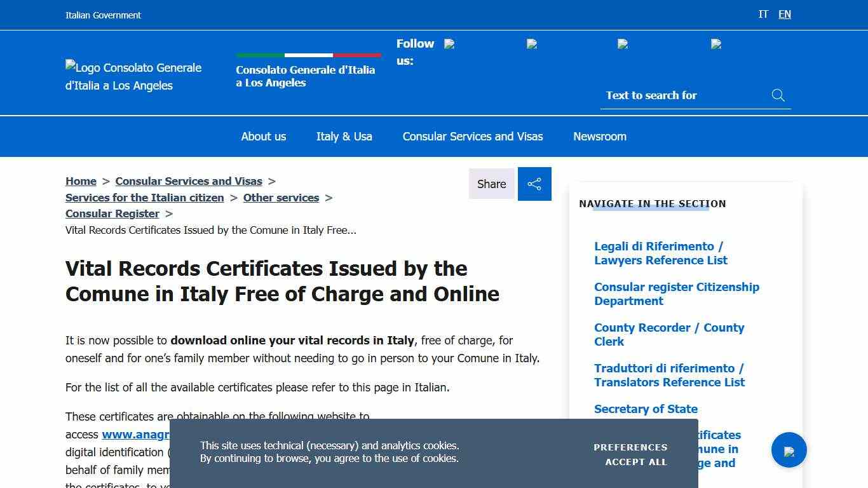
Task: Switch the site language to EN
Action: click(785, 14)
